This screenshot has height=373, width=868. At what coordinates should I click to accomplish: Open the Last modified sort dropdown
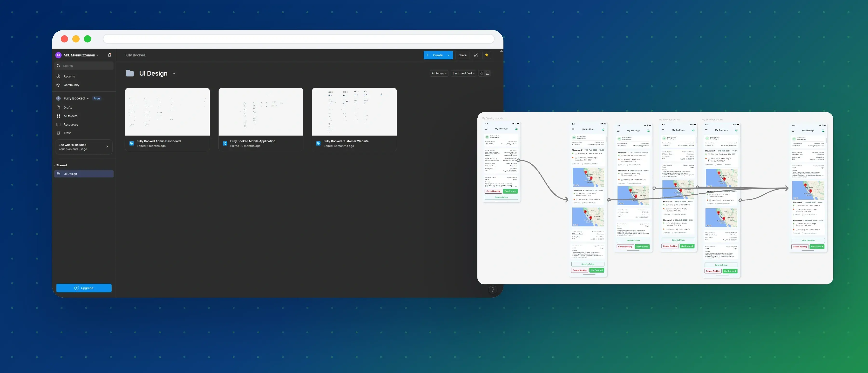point(464,73)
